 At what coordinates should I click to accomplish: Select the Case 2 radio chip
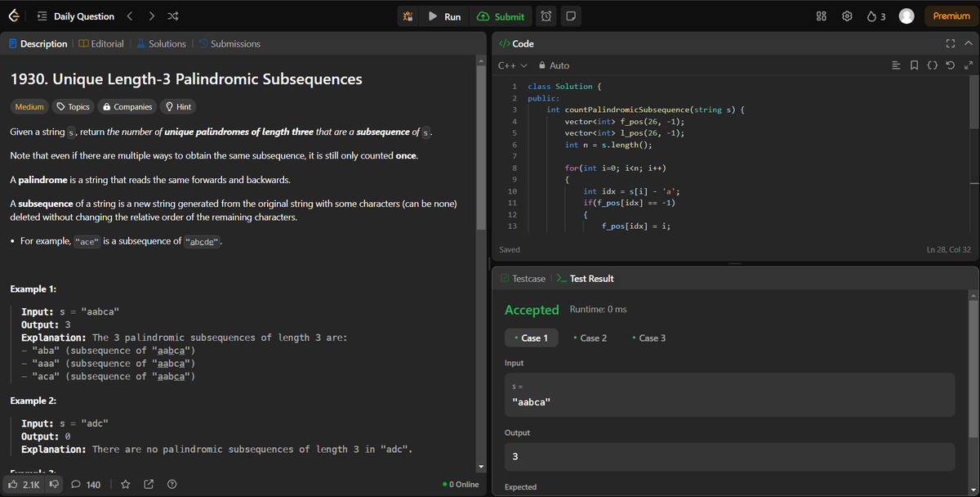pos(590,338)
